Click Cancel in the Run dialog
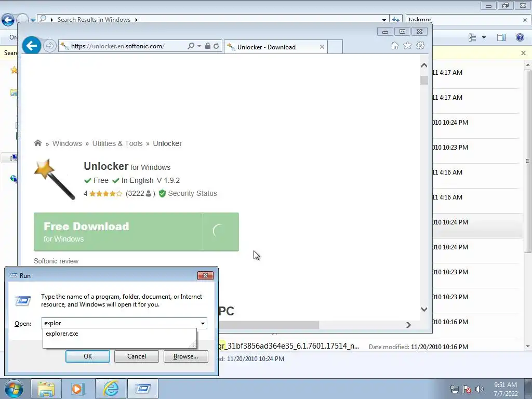This screenshot has height=399, width=532. pos(137,356)
